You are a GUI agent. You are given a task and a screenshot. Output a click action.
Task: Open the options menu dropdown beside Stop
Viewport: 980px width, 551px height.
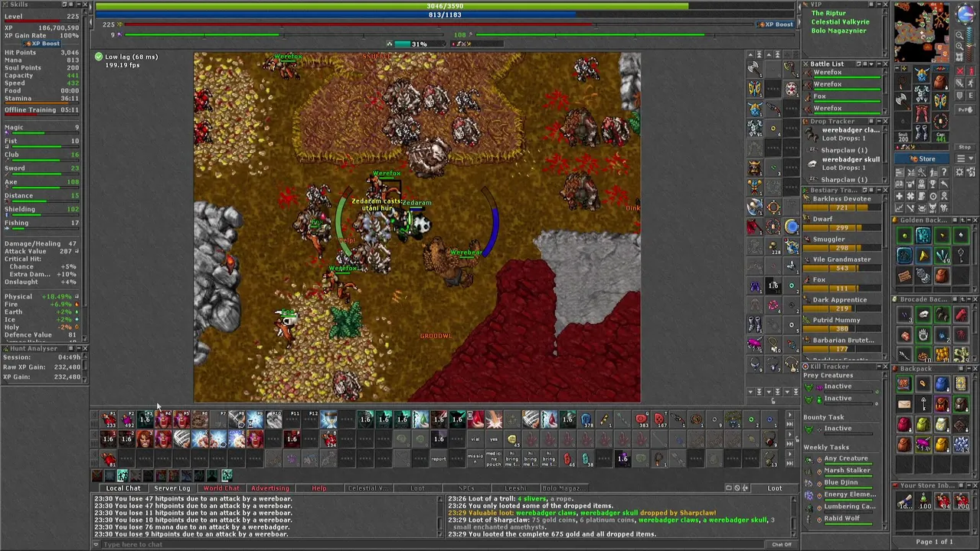coord(965,158)
